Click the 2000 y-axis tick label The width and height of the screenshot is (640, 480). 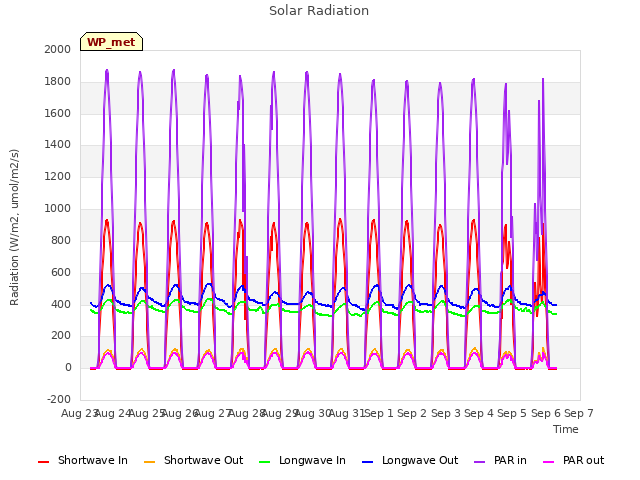click(58, 49)
